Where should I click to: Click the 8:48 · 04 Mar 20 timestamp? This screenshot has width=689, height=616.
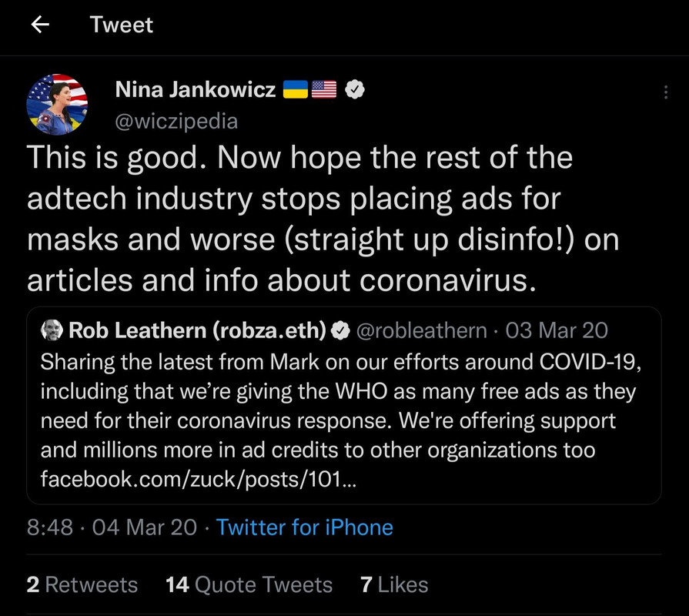point(112,527)
